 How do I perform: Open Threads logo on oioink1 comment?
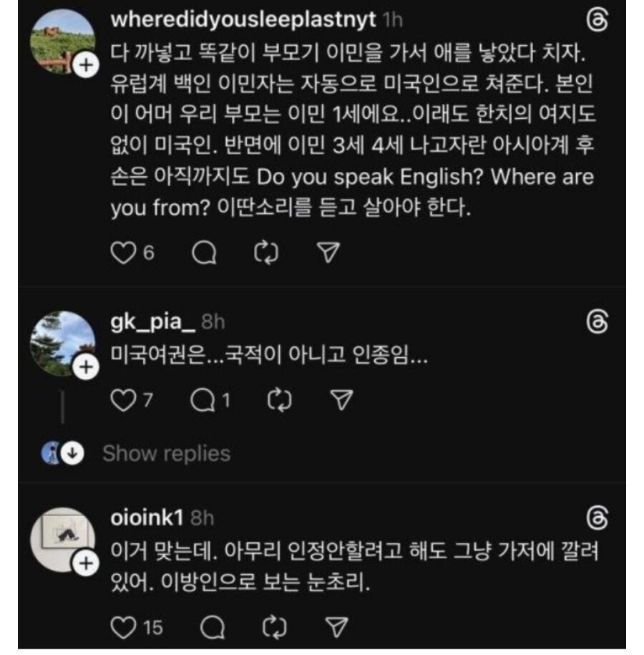(597, 518)
